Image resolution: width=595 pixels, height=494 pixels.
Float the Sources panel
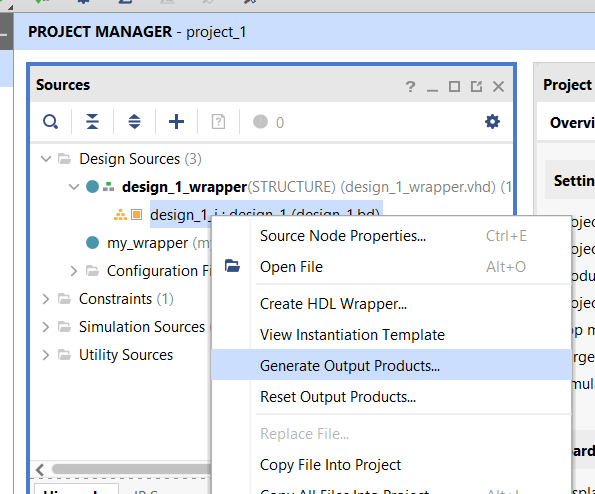(476, 87)
